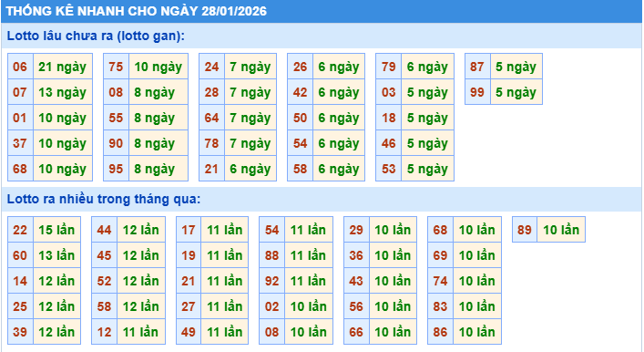The width and height of the screenshot is (644, 352).
Task: Click the '13 lần' cell
Action: tap(56, 255)
